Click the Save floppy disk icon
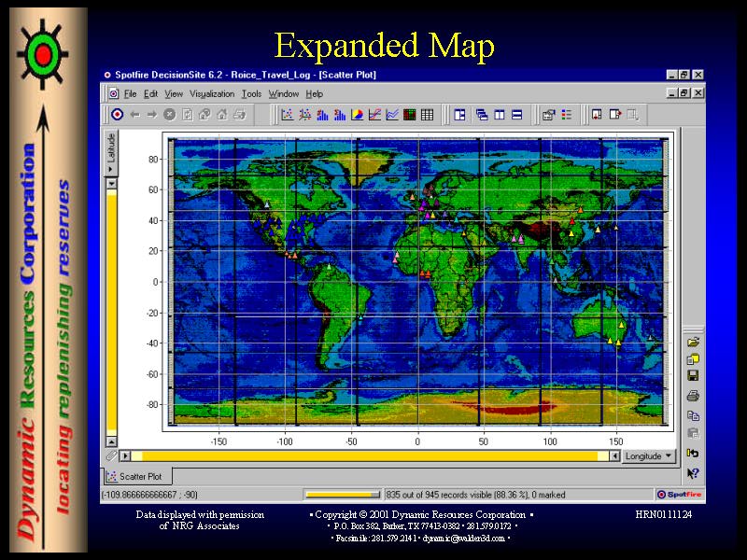747x560 pixels. (693, 375)
